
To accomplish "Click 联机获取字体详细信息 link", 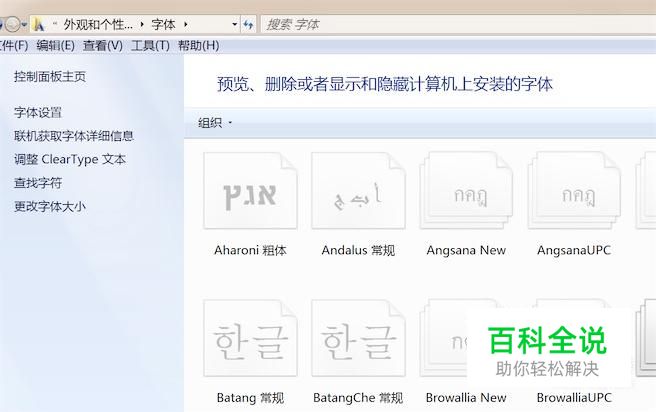I will [74, 136].
